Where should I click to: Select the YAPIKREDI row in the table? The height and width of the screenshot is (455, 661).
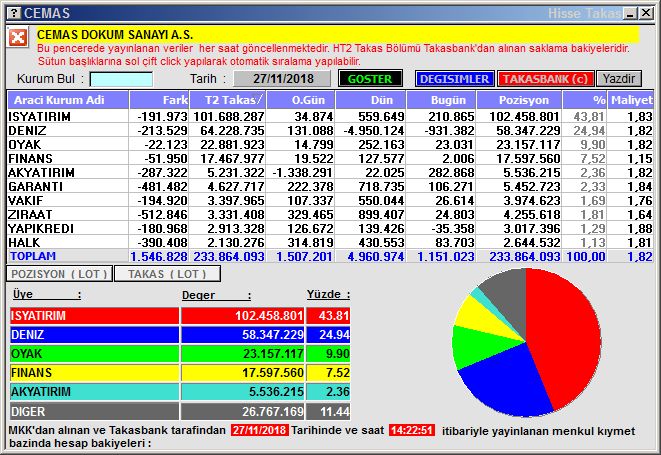tap(330, 228)
